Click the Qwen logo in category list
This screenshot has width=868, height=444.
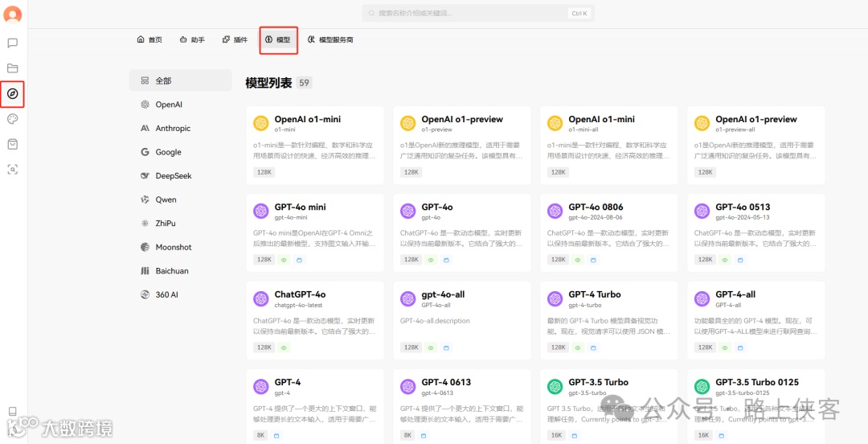coord(145,199)
